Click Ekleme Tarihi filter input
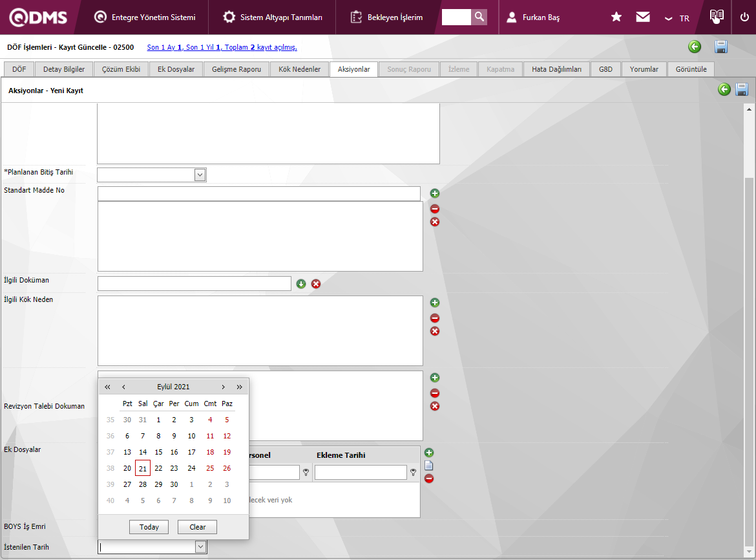This screenshot has height=560, width=756. (x=361, y=472)
